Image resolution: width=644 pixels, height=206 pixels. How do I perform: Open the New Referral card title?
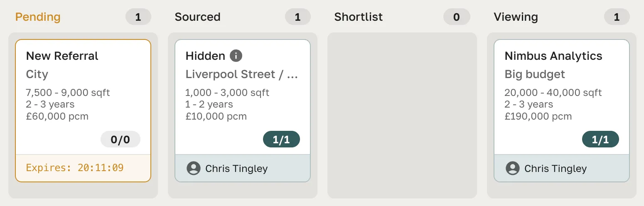[62, 56]
